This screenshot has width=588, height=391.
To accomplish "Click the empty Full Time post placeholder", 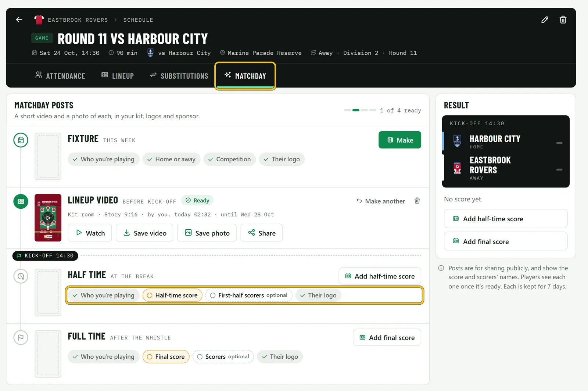I will coord(48,354).
